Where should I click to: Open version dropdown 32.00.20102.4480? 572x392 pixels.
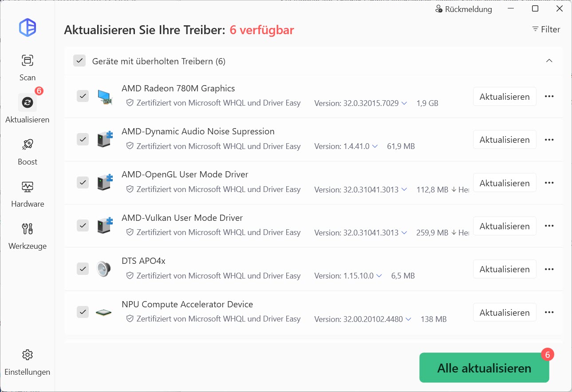(x=408, y=319)
